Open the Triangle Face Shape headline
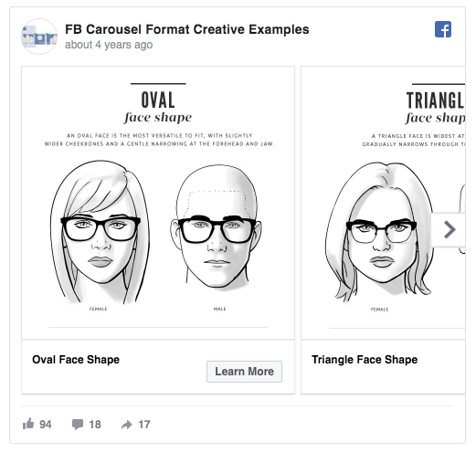This screenshot has width=476, height=452. point(365,360)
